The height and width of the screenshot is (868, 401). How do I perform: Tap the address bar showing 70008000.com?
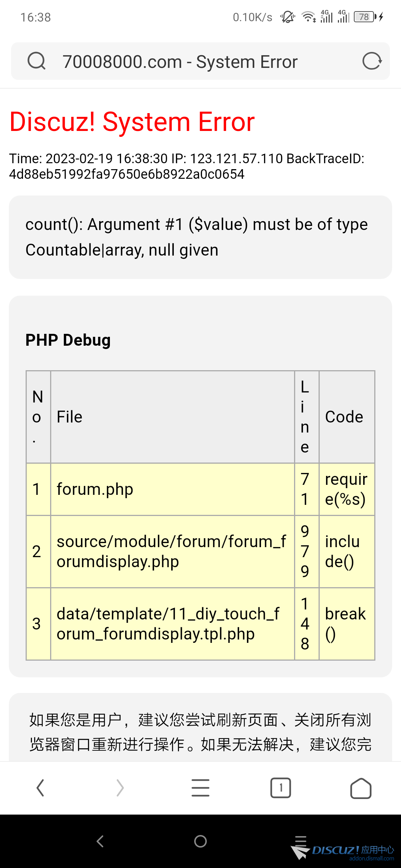(180, 61)
